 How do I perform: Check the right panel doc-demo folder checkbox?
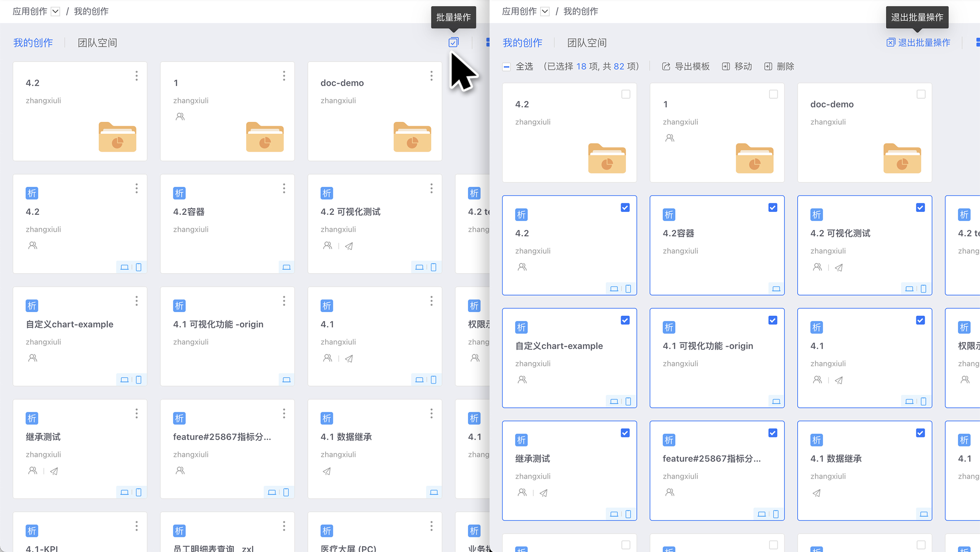pyautogui.click(x=921, y=94)
